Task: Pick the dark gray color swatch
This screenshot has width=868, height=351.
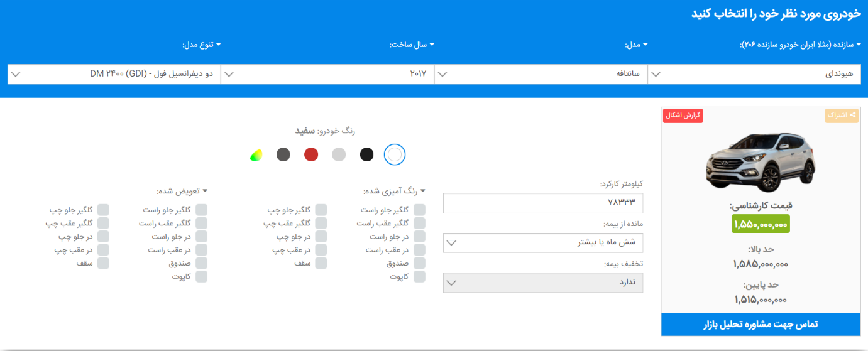Action: coord(283,154)
